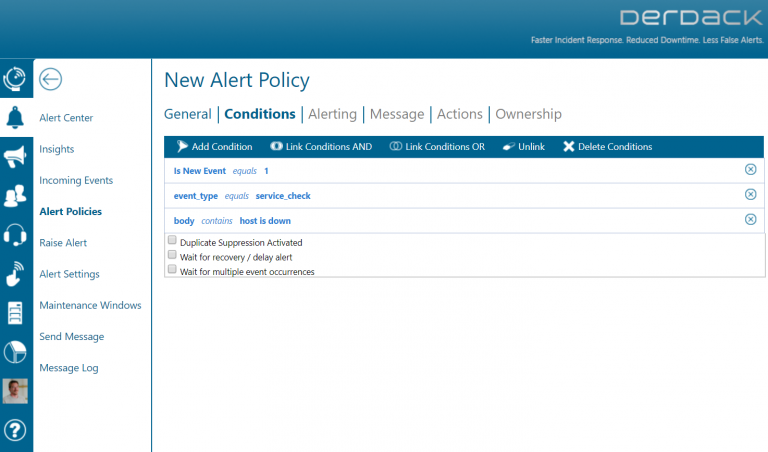Open the Message tab
The image size is (768, 452).
[x=397, y=114]
